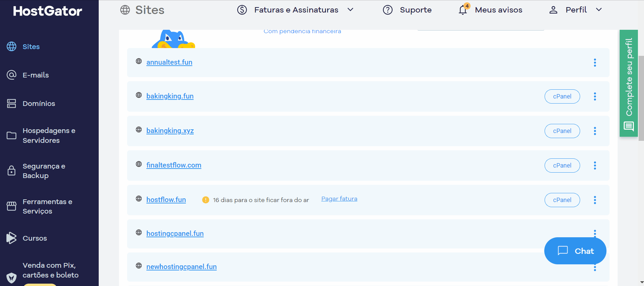This screenshot has height=286, width=644.
Task: Click the Segurança e Backup lock icon
Action: coord(11,171)
